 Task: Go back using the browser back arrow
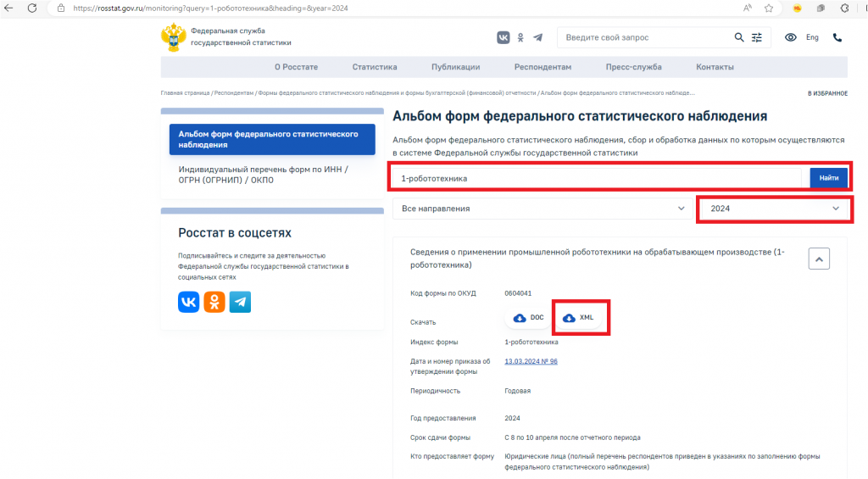click(x=8, y=8)
